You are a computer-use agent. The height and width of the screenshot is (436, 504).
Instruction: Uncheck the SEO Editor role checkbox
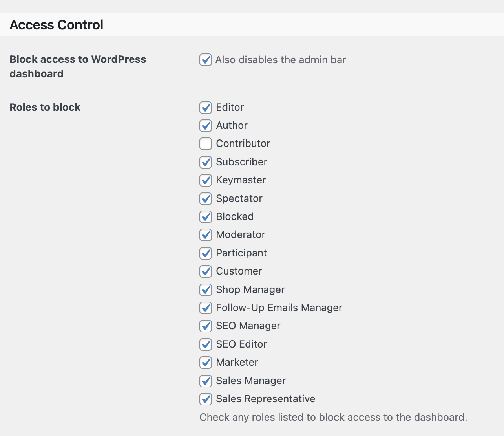pyautogui.click(x=206, y=344)
